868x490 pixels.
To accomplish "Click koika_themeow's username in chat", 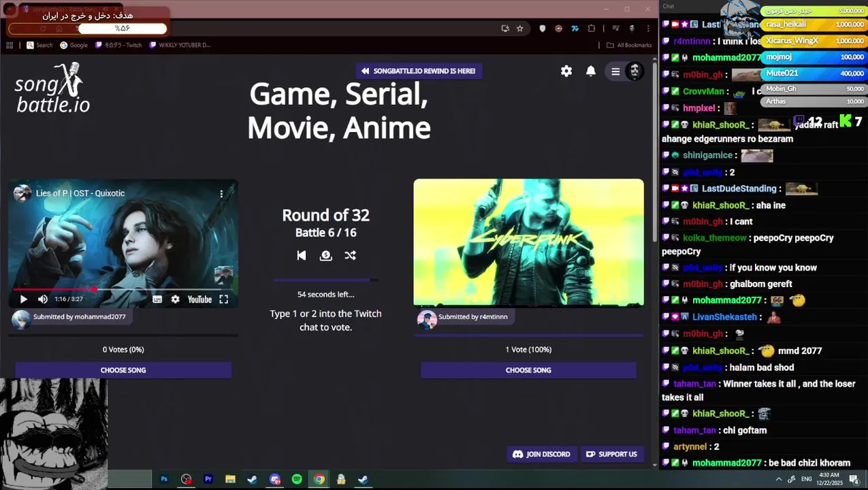I will (x=714, y=238).
